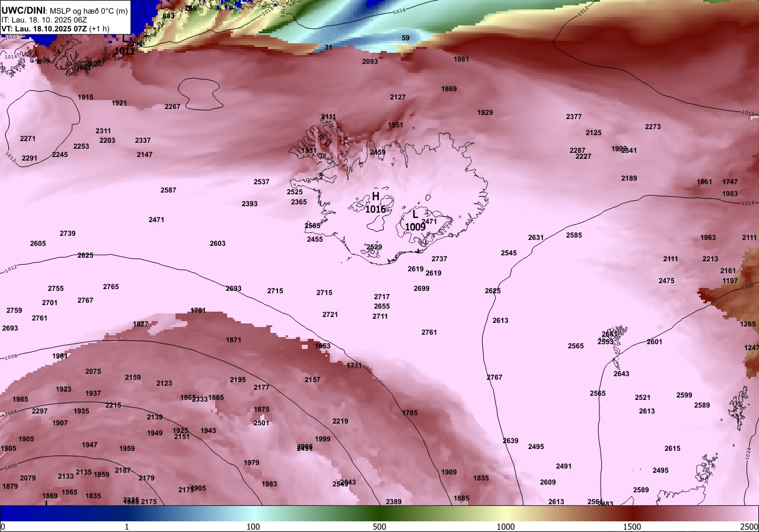Click the 1871 height value
Screen dimensions: 759x532
[x=234, y=340]
